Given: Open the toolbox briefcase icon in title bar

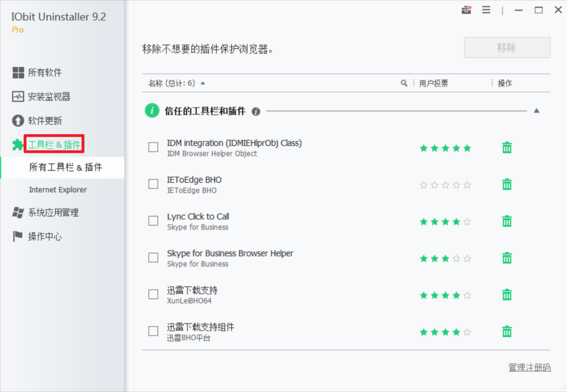Looking at the screenshot, I should click(x=467, y=10).
